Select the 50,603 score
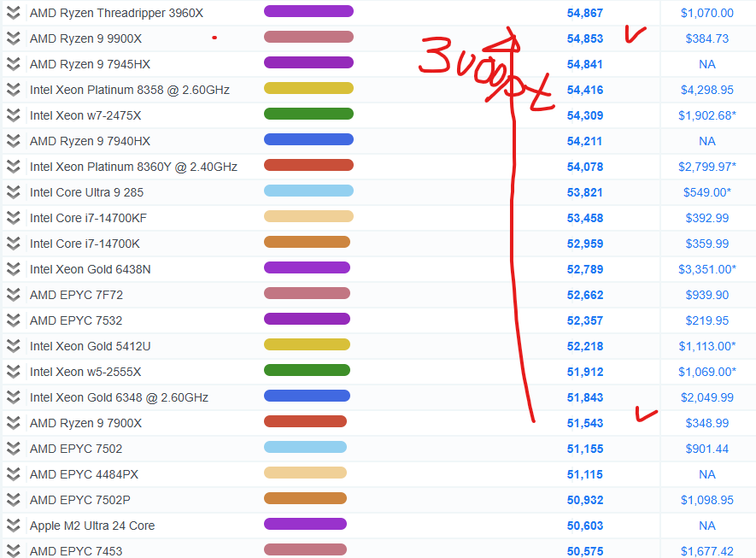The width and height of the screenshot is (756, 558). [x=585, y=526]
